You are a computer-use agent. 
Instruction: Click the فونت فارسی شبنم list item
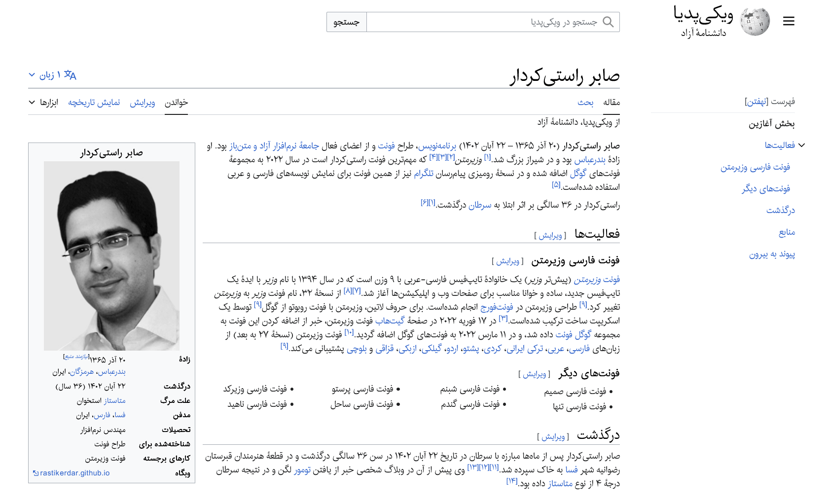[470, 389]
